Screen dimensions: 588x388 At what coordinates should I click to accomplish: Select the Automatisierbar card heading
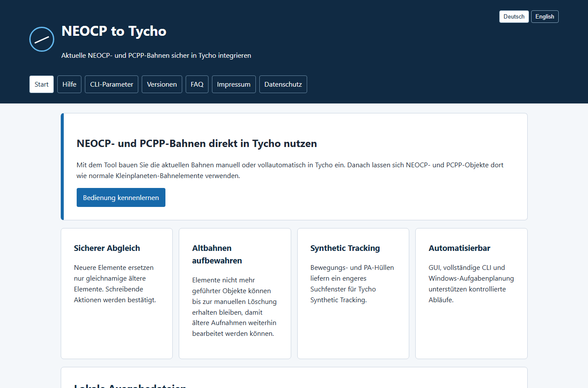point(459,248)
